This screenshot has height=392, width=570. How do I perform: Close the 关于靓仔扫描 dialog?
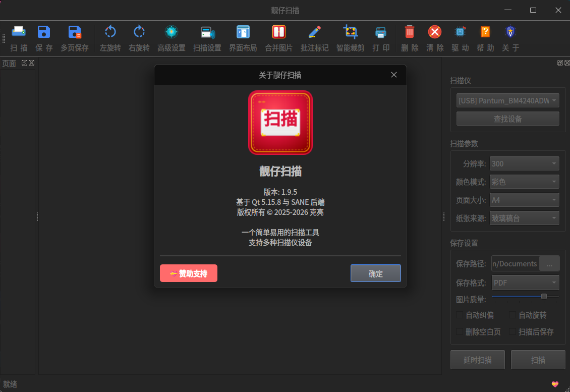pos(393,75)
